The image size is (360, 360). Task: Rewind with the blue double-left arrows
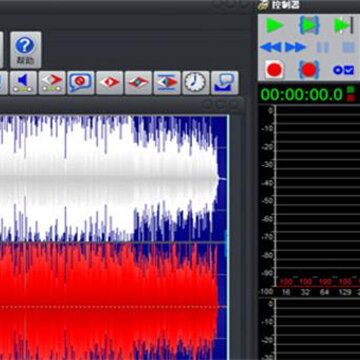click(x=270, y=47)
